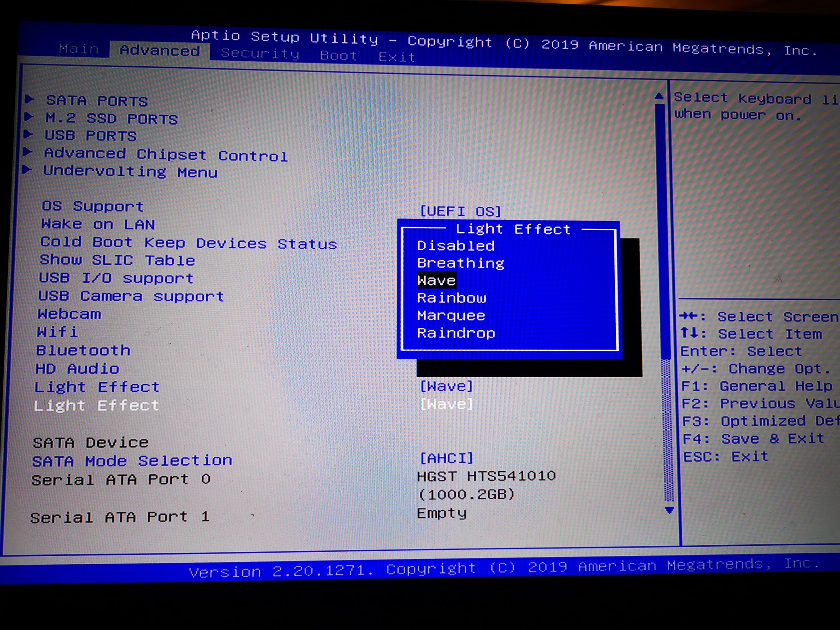Screen dimensions: 840x630
Task: Select the highlighted white Light Effect row
Action: point(96,405)
